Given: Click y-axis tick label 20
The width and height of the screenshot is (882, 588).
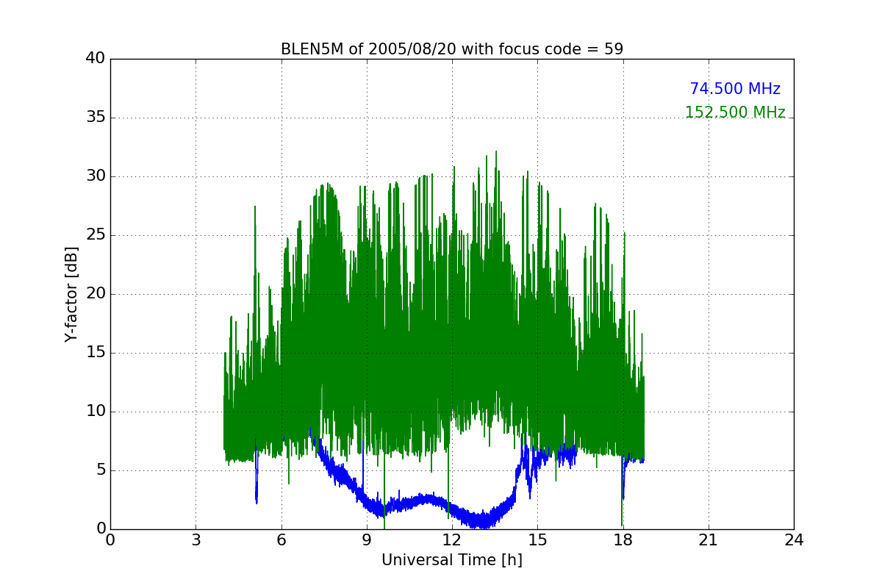Looking at the screenshot, I should (x=96, y=294).
